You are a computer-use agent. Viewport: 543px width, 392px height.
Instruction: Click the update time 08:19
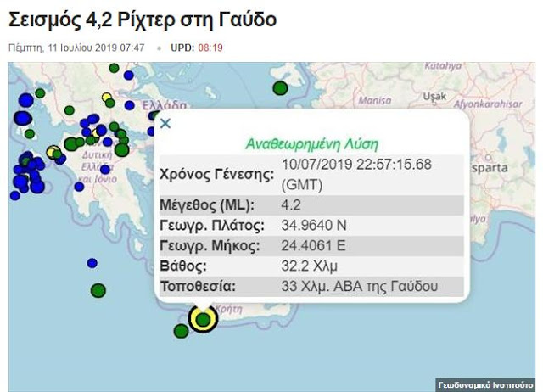point(210,48)
